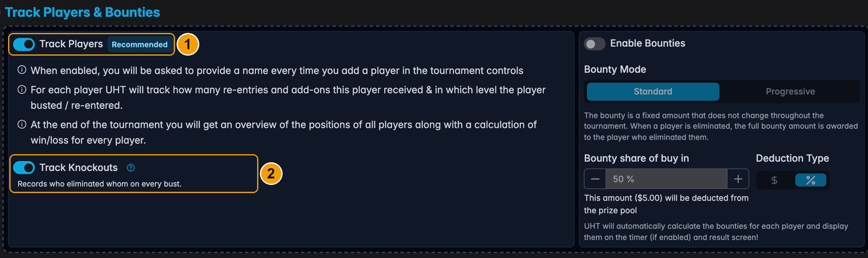Viewport: 868px width, 258px height.
Task: Select the Standard bounty mode tab
Action: click(x=653, y=92)
